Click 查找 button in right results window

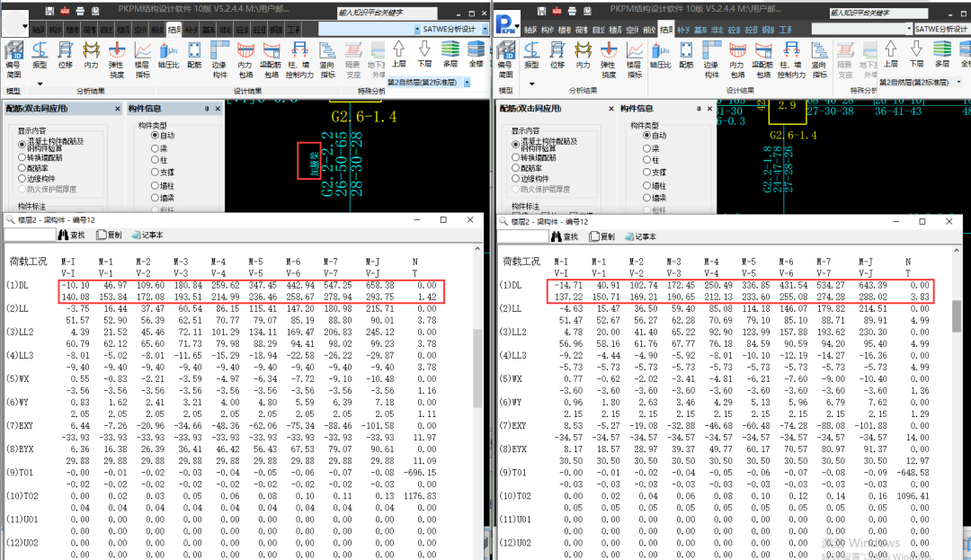point(564,237)
